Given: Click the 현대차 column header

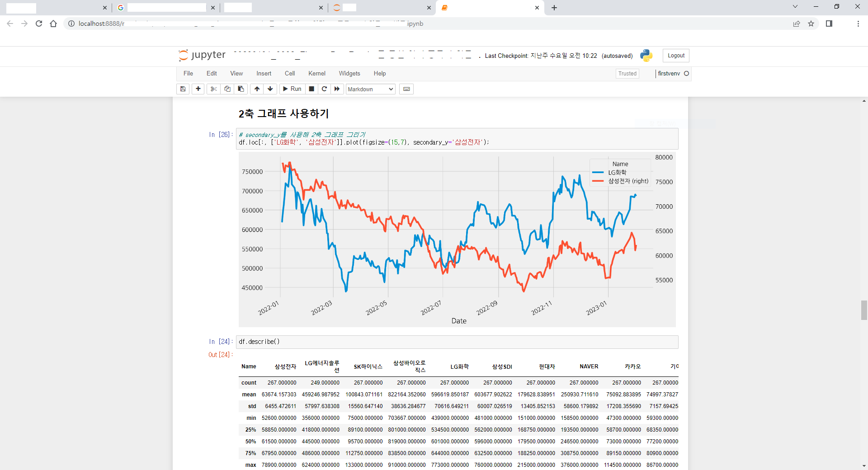Looking at the screenshot, I should pyautogui.click(x=547, y=367).
